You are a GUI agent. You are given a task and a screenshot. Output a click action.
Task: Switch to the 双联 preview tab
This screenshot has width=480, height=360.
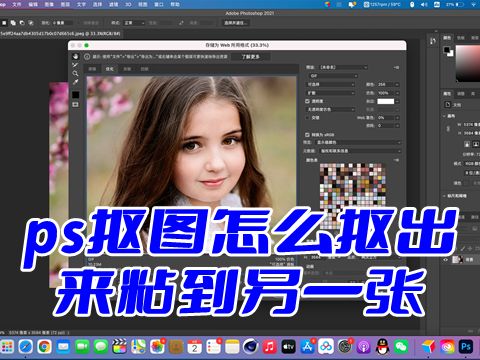(127, 69)
